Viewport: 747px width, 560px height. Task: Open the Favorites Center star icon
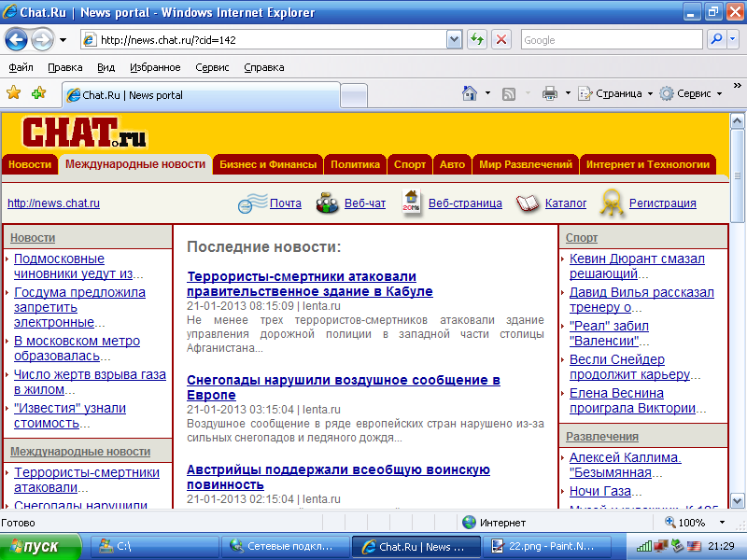14,92
